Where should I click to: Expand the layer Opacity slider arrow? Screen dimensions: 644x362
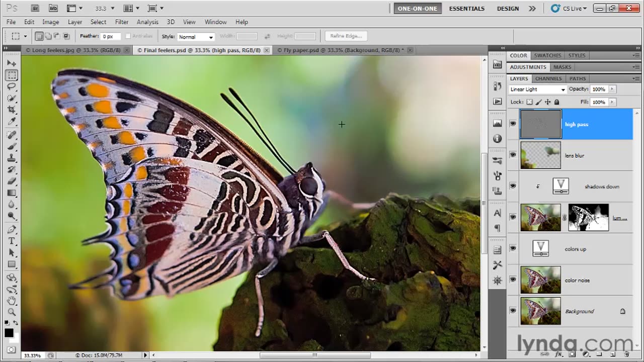(612, 89)
